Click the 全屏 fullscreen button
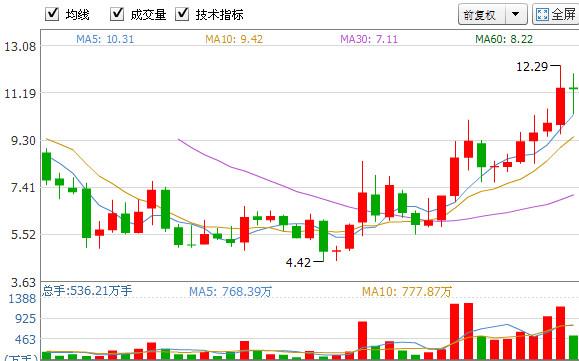 555,14
